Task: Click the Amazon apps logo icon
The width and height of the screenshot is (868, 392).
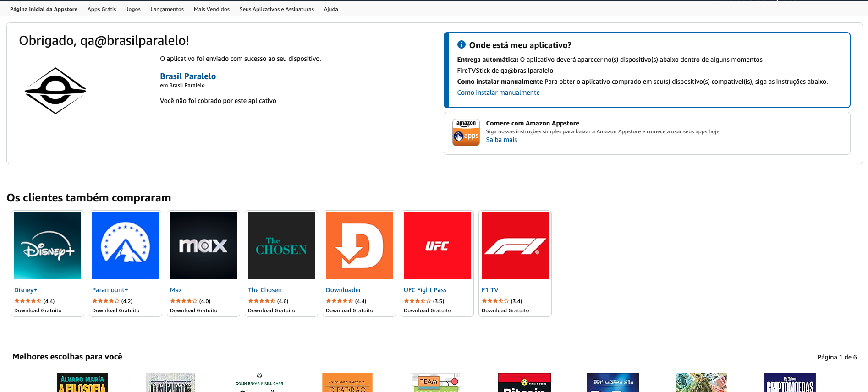Action: [x=466, y=132]
